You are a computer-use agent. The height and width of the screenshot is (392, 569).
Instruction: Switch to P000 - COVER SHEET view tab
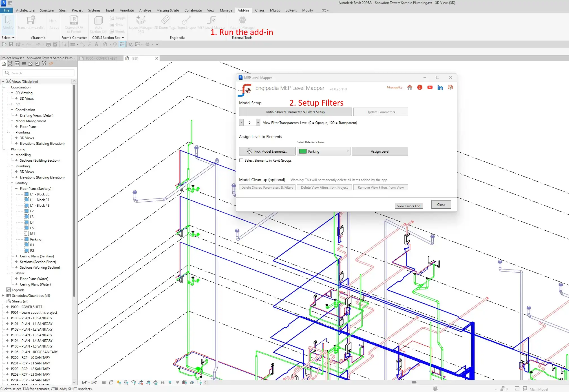tap(101, 59)
